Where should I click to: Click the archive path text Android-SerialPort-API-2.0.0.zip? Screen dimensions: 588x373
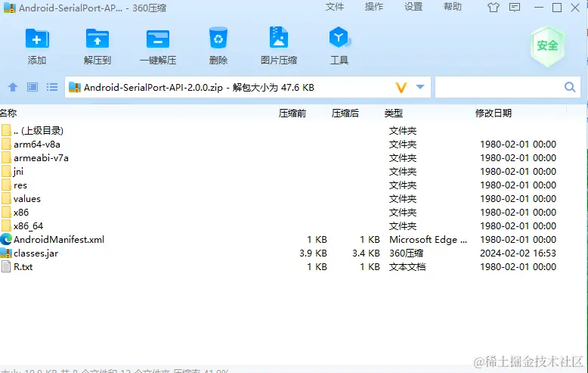(x=153, y=88)
